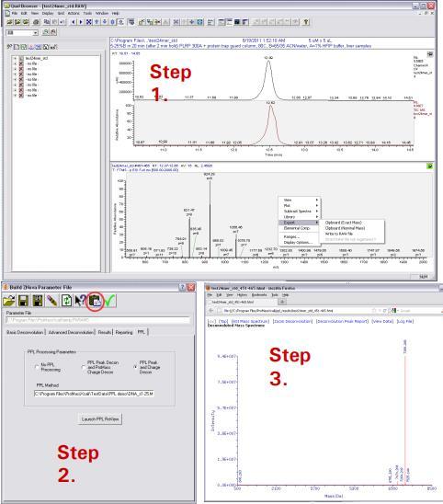443x504 pixels.
Task: Select No PPL Processing radio option
Action: [x=37, y=367]
